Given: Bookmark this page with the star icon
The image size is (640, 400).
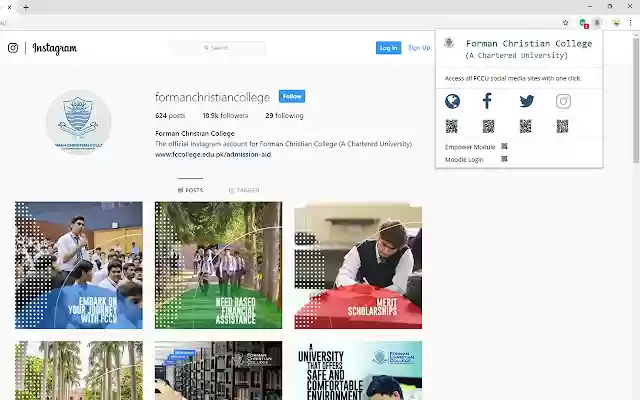Looking at the screenshot, I should (565, 23).
